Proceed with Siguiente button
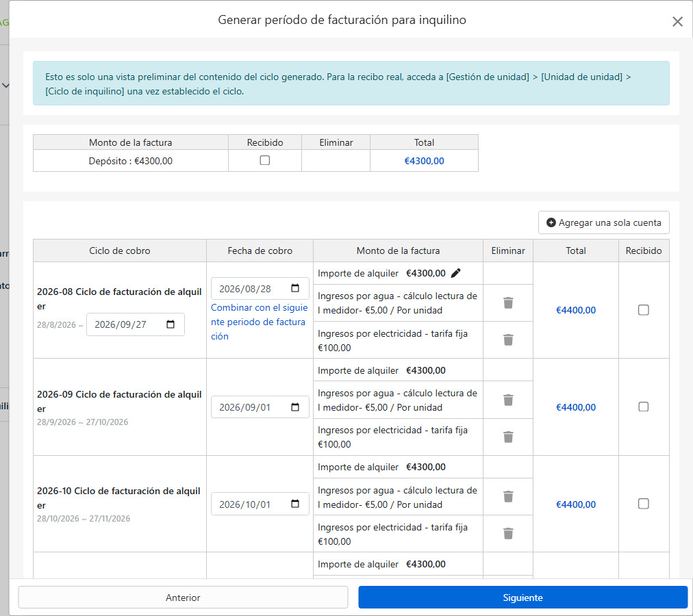 click(x=523, y=598)
